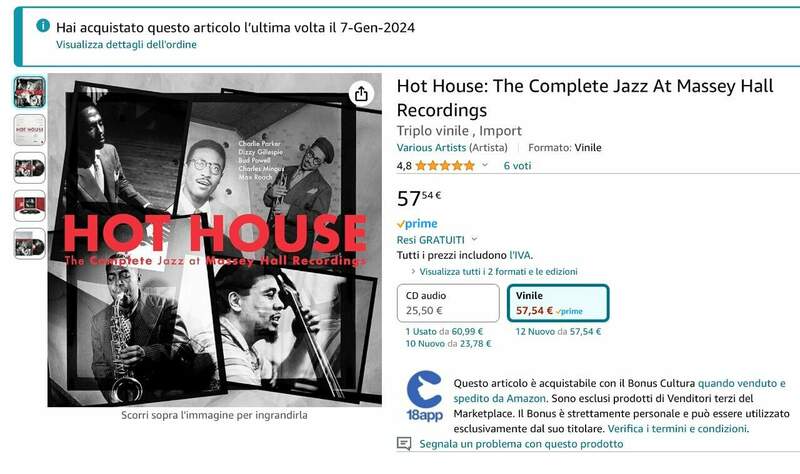Click the Prime logo under the price
This screenshot has width=800, height=474.
pos(417,223)
